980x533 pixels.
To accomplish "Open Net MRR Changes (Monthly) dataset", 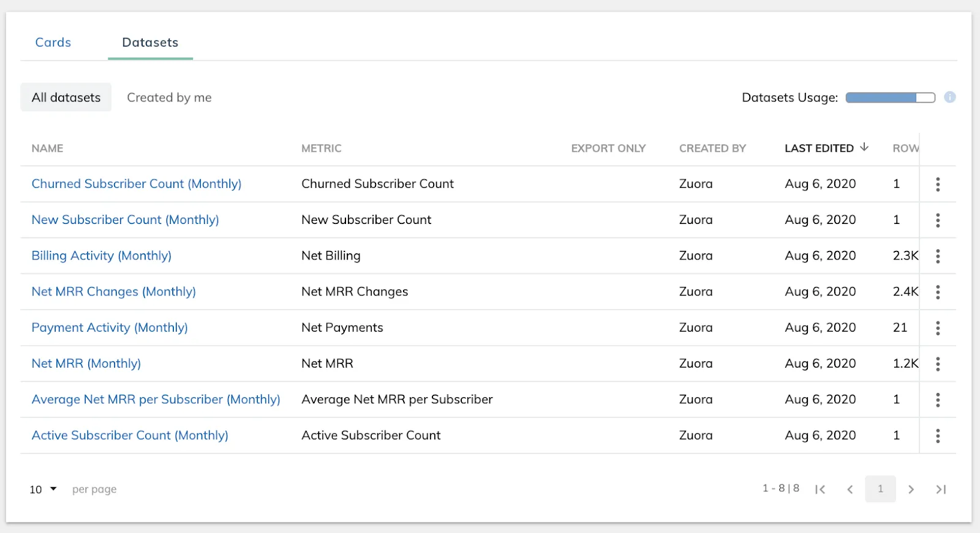I will click(114, 292).
